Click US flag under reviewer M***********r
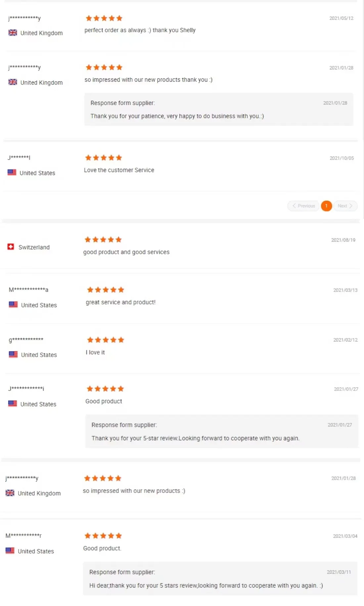This screenshot has height=606, width=364. click(x=10, y=550)
